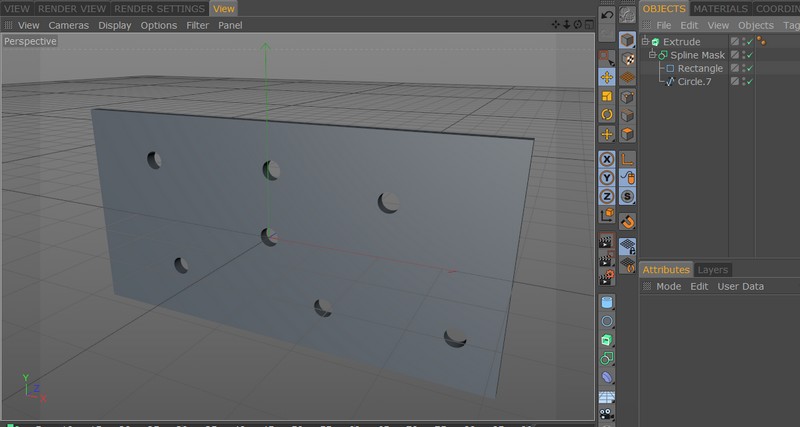Switch to the Layers tab
The image size is (800, 427).
click(712, 270)
